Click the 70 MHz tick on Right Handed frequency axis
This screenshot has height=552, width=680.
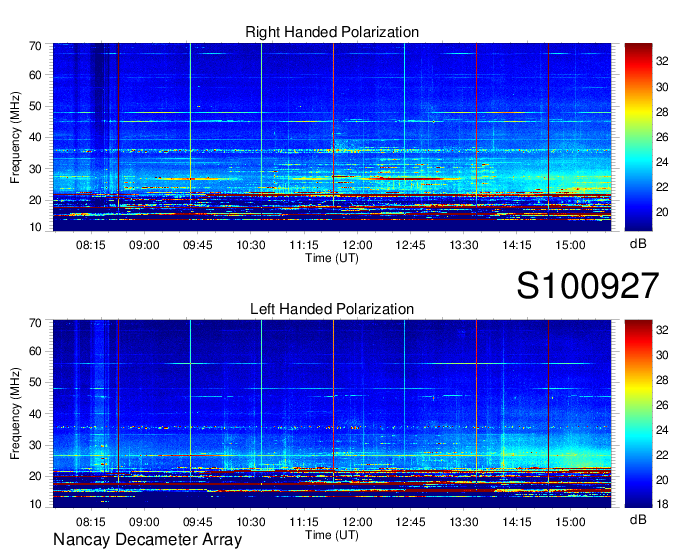pos(35,46)
